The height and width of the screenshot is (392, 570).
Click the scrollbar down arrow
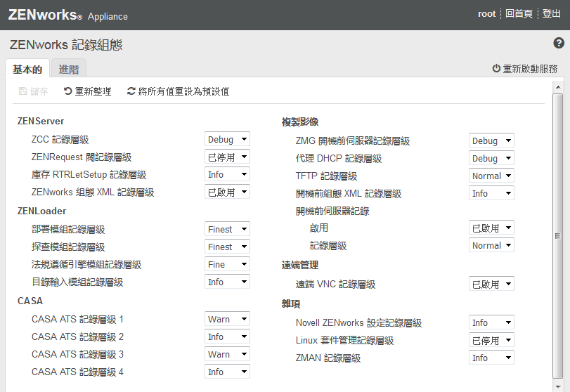tap(557, 386)
